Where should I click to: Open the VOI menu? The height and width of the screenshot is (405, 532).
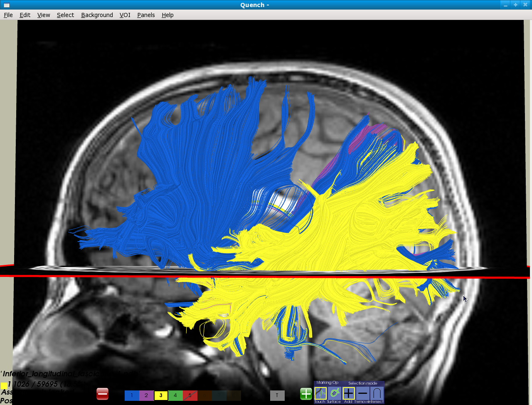click(125, 15)
